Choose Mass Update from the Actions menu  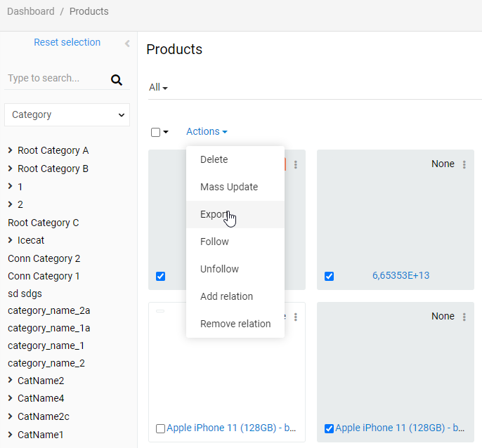(x=235, y=187)
